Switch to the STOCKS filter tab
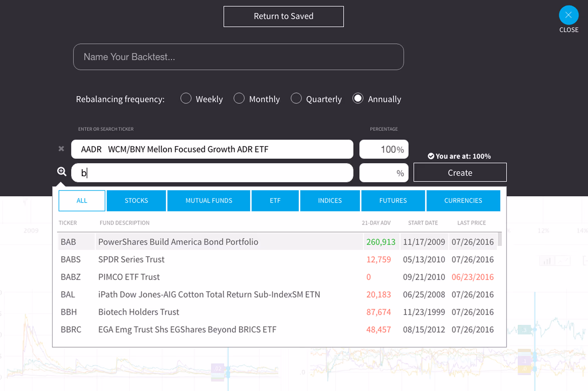588x391 pixels. pos(136,201)
